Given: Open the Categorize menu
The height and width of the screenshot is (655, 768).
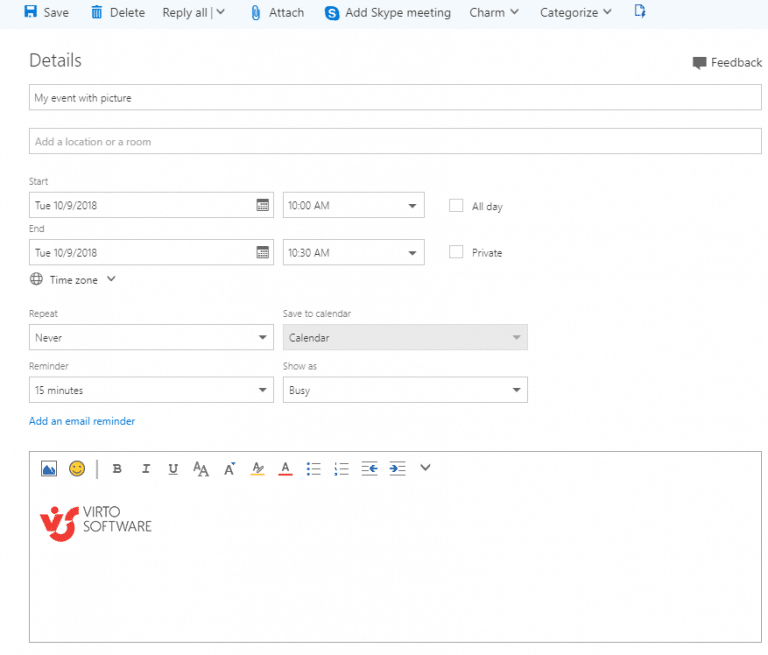Looking at the screenshot, I should click(x=576, y=13).
